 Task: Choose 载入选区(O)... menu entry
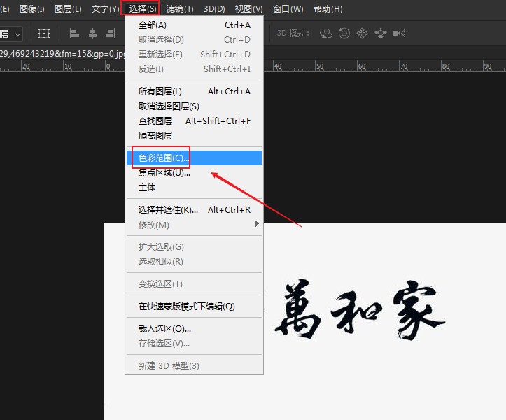[x=195, y=329]
